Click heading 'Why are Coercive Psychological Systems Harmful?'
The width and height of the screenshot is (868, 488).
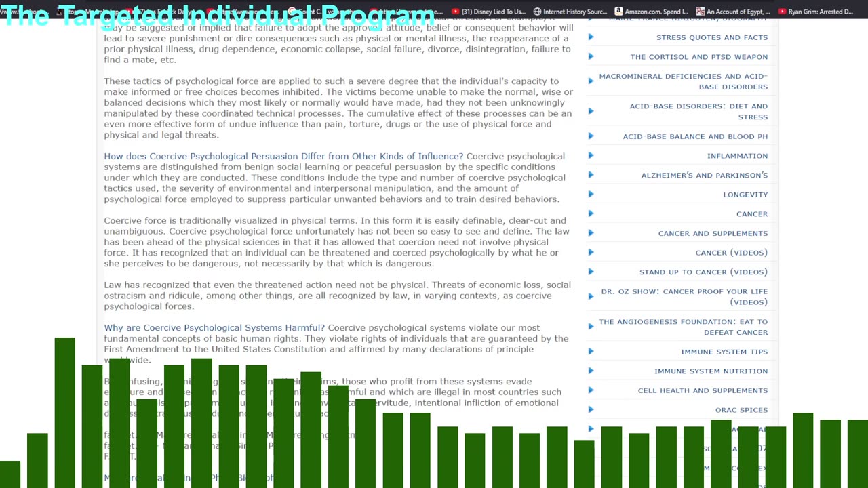click(214, 327)
